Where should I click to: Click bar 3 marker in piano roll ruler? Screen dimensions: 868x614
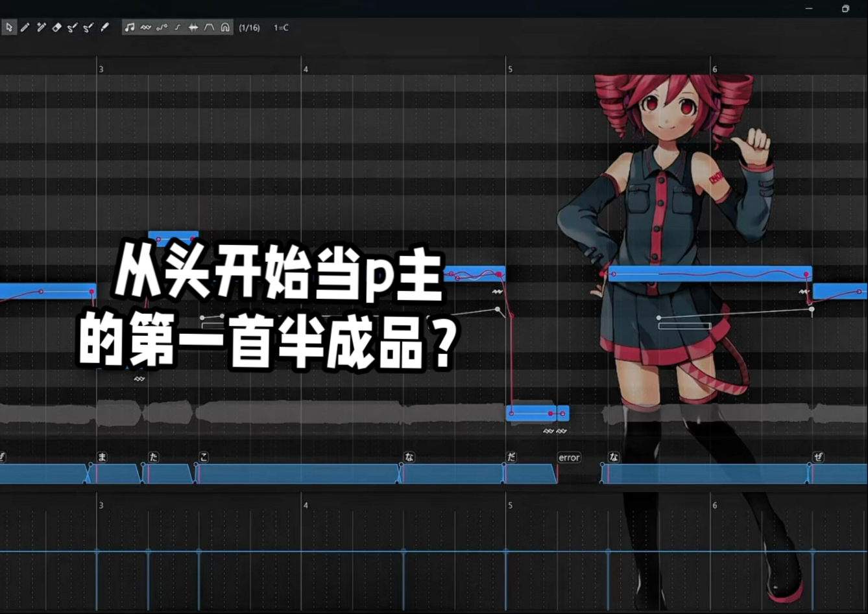pos(101,69)
